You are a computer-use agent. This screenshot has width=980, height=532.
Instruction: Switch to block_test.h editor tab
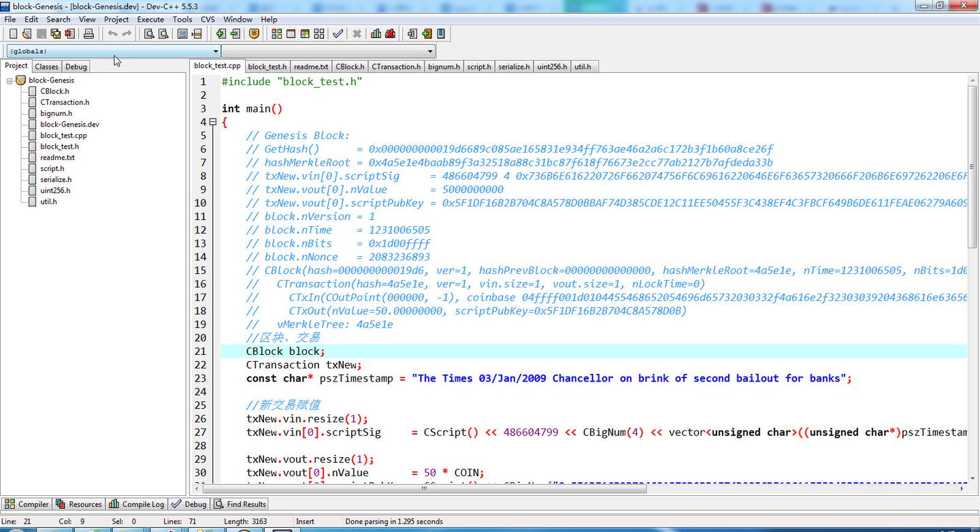click(267, 67)
